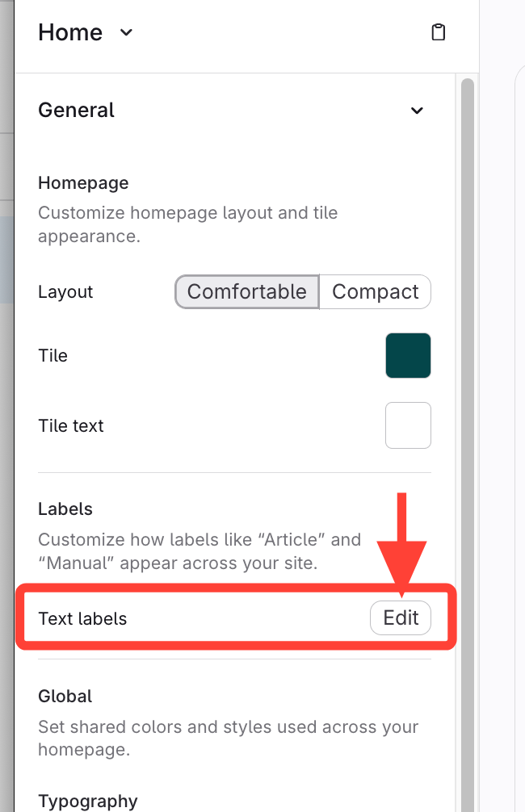Click the vertical scrollbar in the panel
Image resolution: width=525 pixels, height=812 pixels.
[x=467, y=404]
